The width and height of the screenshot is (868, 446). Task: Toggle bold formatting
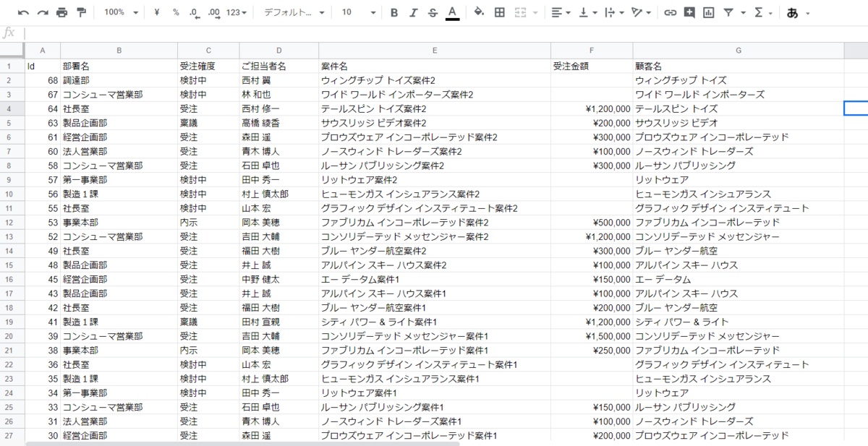coord(394,12)
